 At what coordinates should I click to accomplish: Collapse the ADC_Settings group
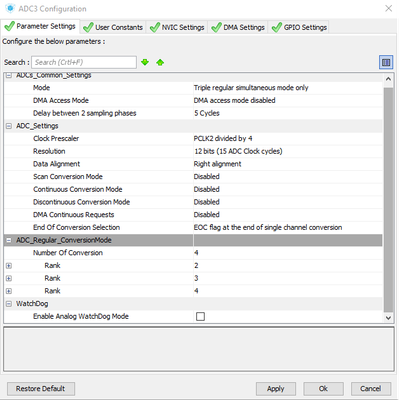coord(9,126)
